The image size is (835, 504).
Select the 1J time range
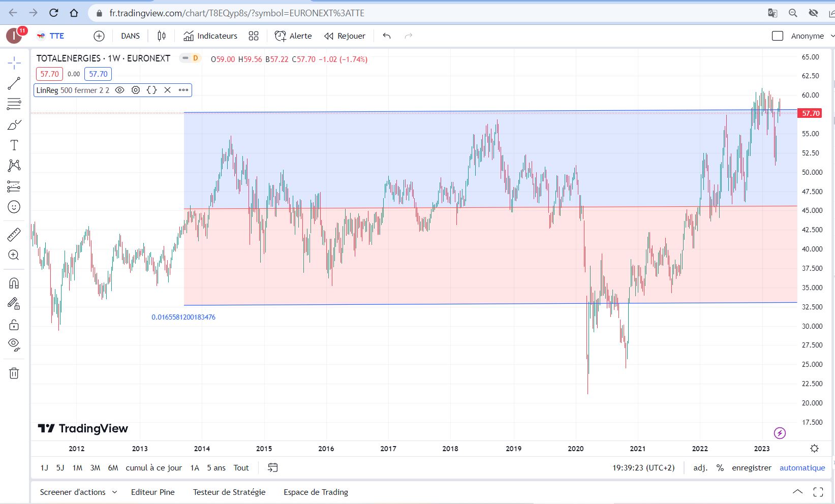[x=44, y=468]
